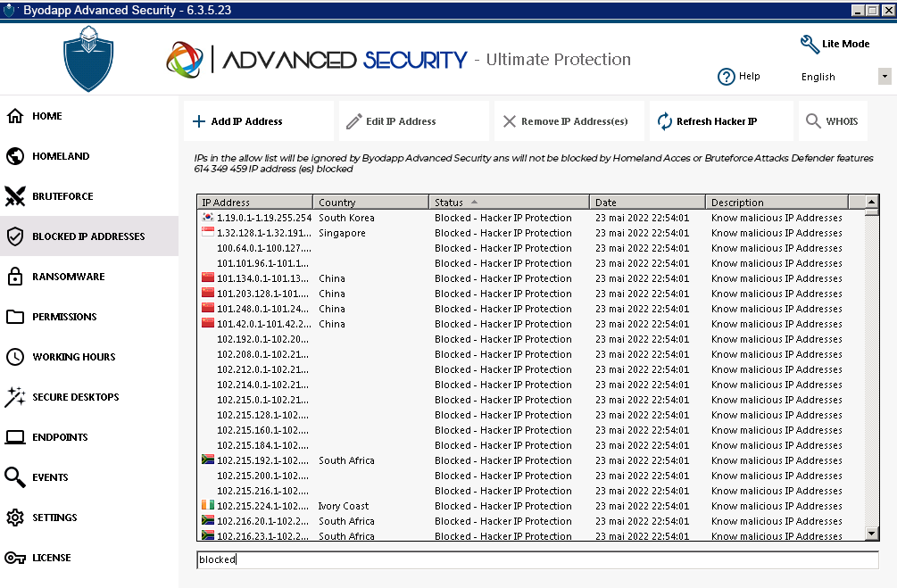This screenshot has width=897, height=588.
Task: Click the search field containing 'blocked'
Action: 537,559
